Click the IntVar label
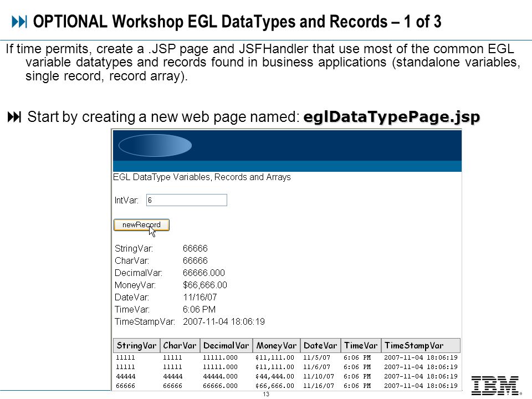 click(x=126, y=201)
